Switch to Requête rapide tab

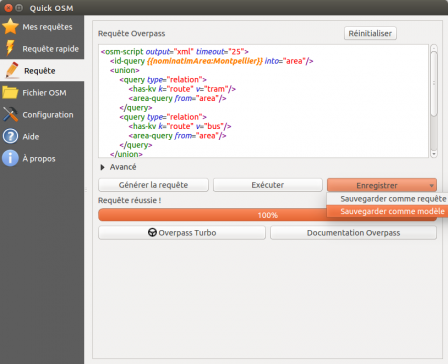tap(42, 49)
